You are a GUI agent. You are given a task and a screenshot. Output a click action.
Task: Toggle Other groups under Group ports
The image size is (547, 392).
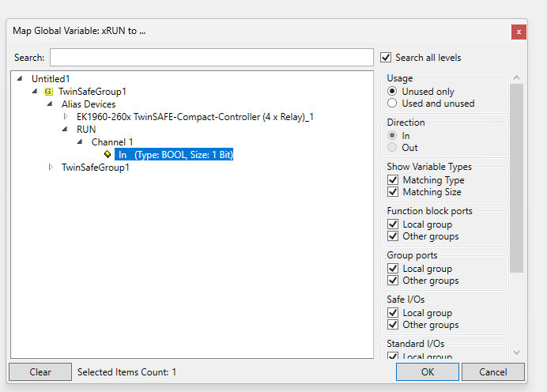(393, 281)
